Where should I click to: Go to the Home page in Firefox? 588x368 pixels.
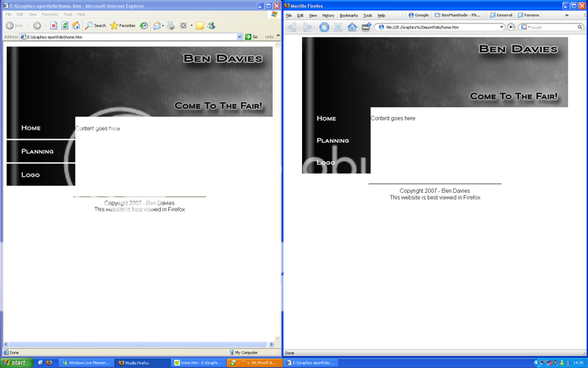pos(352,27)
